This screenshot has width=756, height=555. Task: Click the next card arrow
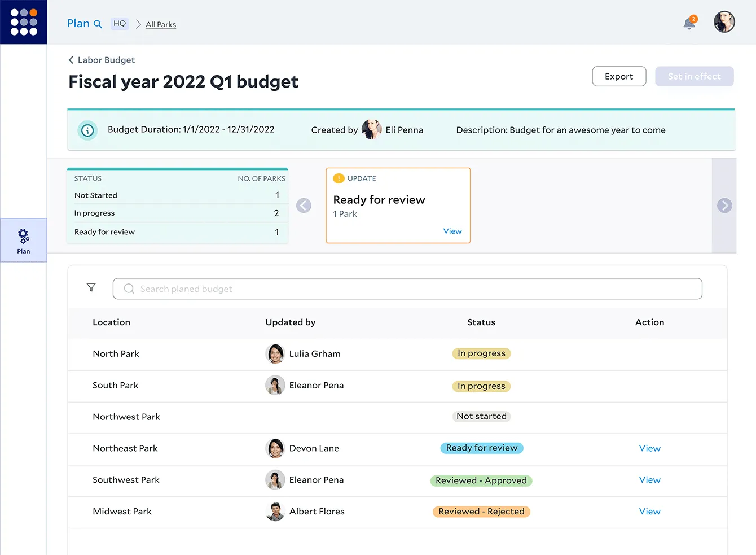tap(724, 206)
